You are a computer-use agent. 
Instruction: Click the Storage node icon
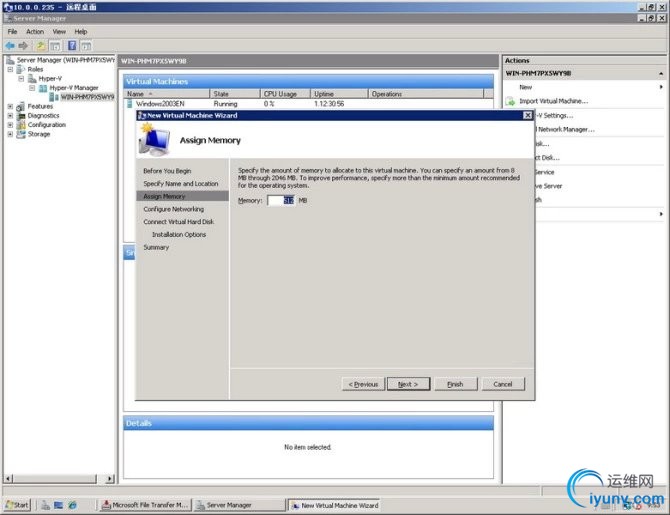coord(21,134)
